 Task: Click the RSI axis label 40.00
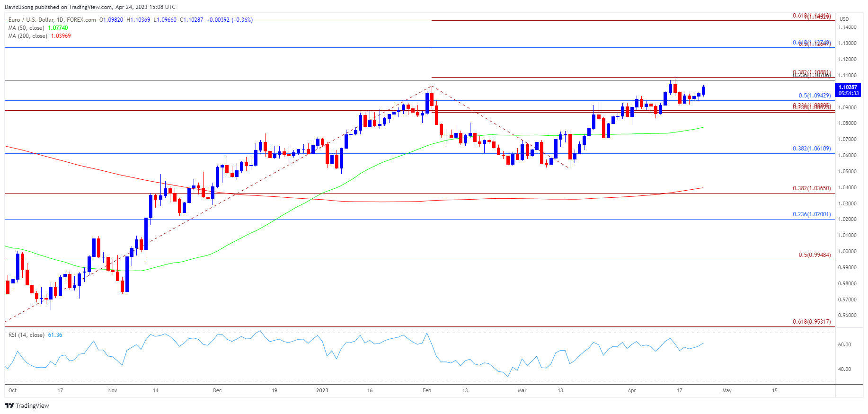pyautogui.click(x=844, y=369)
